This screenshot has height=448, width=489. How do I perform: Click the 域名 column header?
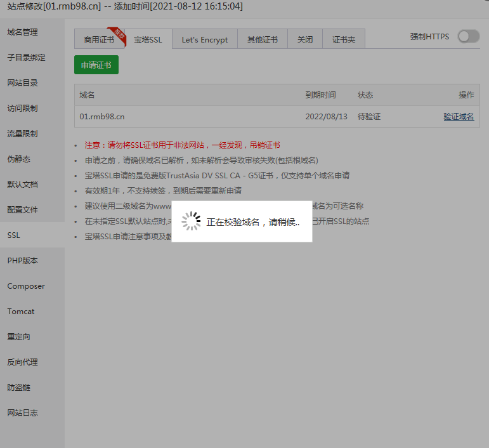click(x=87, y=95)
